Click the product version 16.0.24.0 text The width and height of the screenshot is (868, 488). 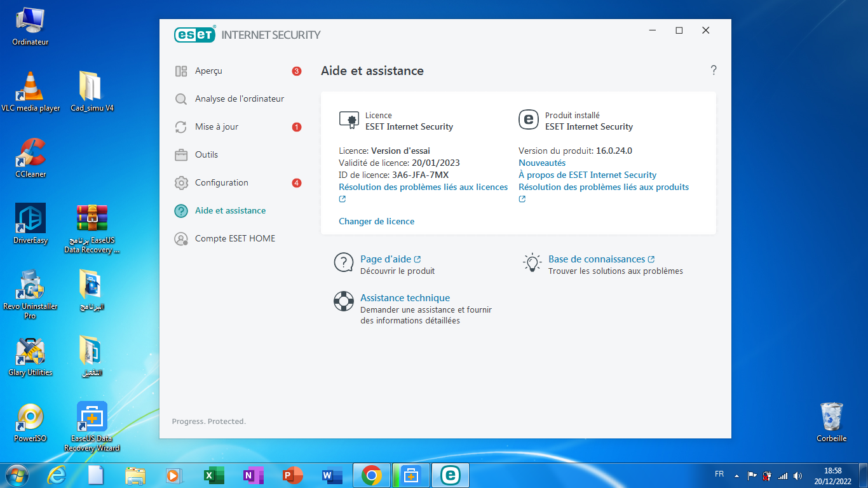[614, 151]
